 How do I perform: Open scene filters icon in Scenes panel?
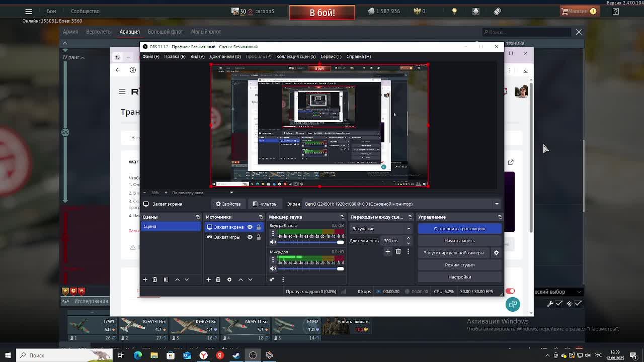pos(166,280)
